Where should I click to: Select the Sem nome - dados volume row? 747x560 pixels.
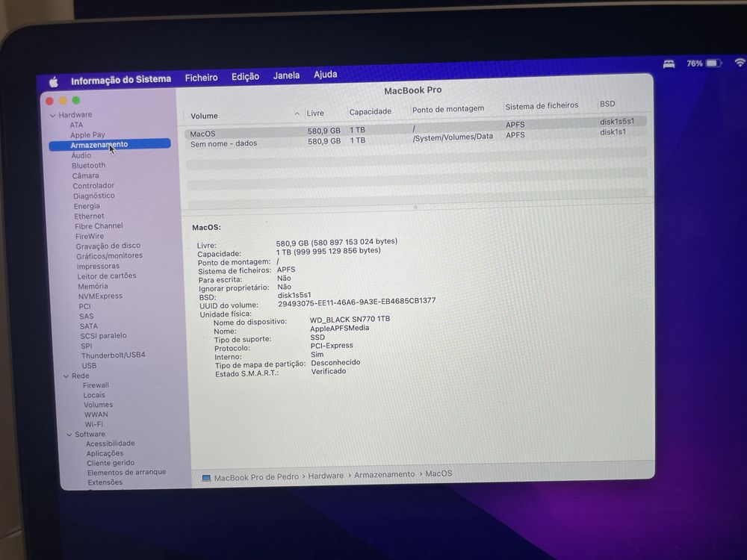click(x=415, y=139)
